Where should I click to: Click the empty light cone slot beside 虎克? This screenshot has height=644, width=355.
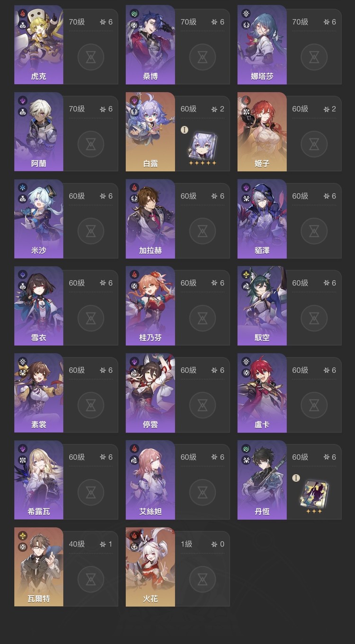[x=90, y=57]
